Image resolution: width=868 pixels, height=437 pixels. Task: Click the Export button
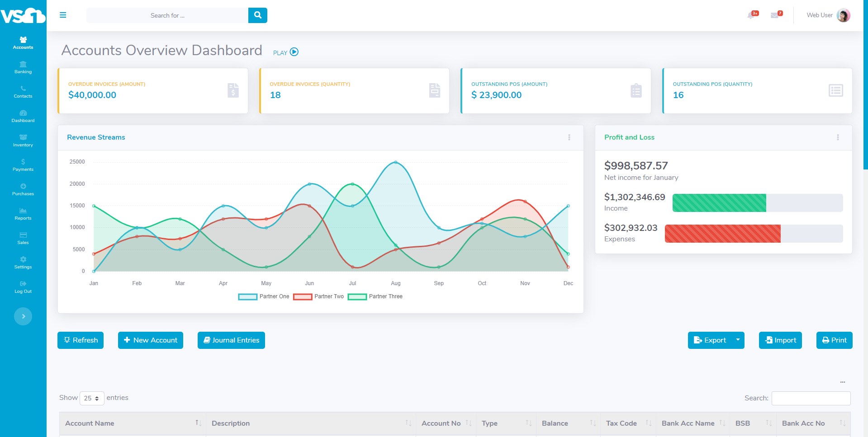point(710,340)
